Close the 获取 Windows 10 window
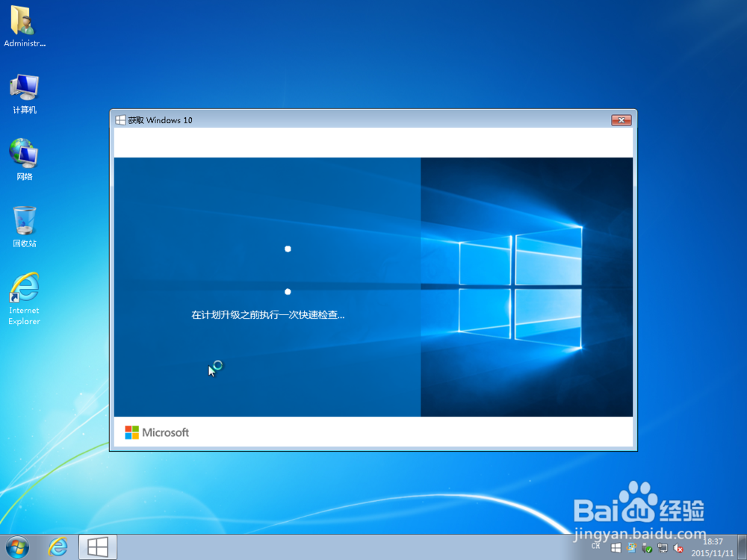The width and height of the screenshot is (747, 560). [622, 120]
